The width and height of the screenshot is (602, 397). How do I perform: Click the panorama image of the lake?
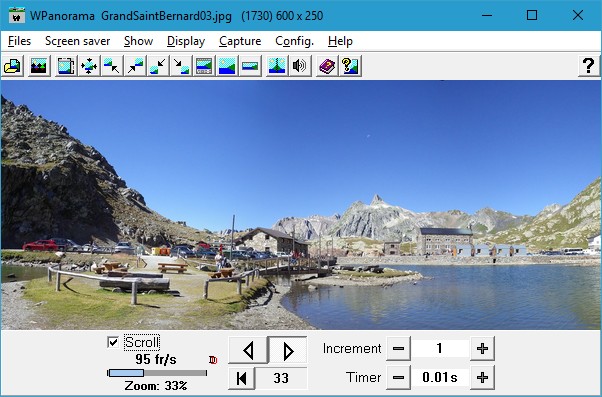click(301, 205)
